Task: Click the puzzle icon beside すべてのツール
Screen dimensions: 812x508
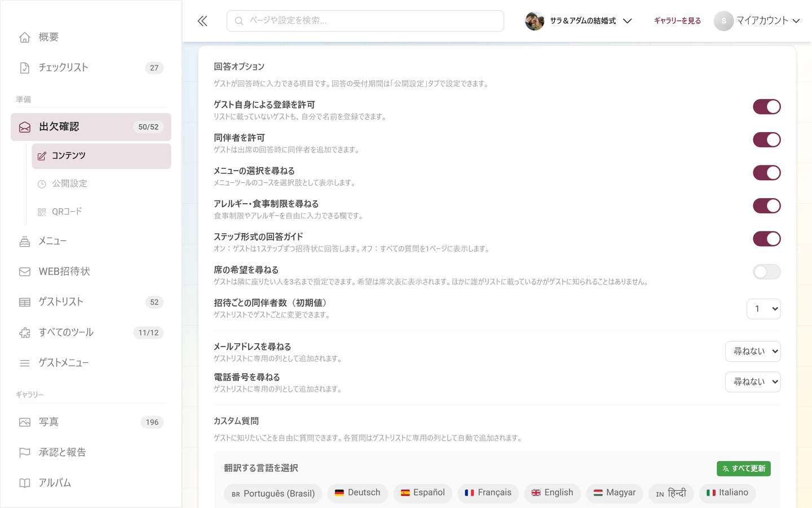Action: (25, 333)
